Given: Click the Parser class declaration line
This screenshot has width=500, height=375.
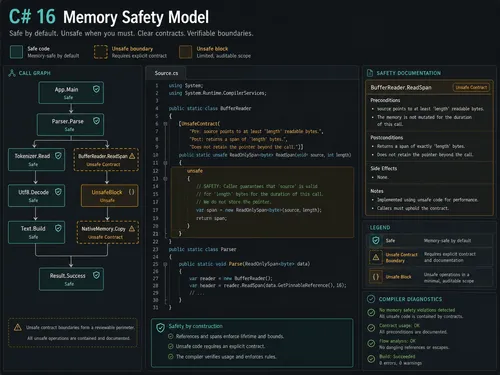Looking at the screenshot, I should coord(202,249).
